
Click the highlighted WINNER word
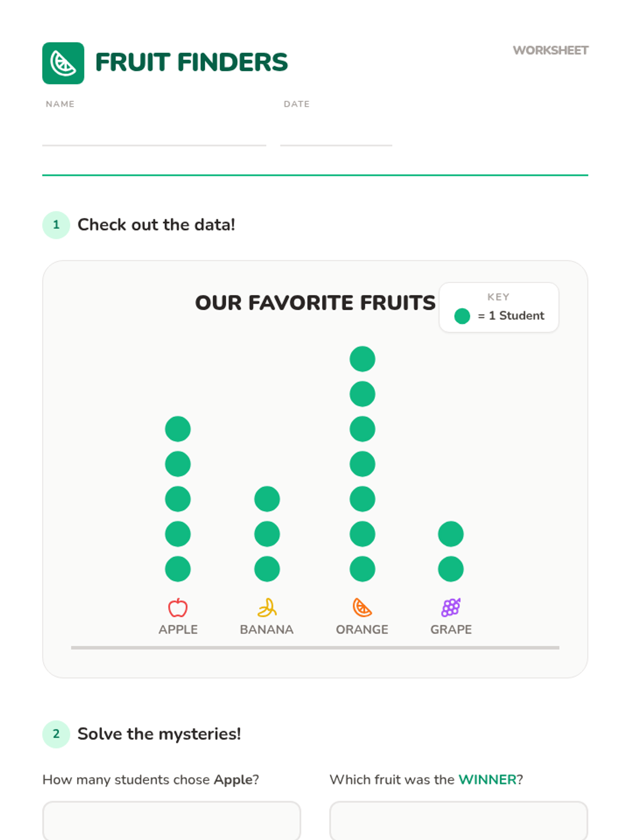487,780
